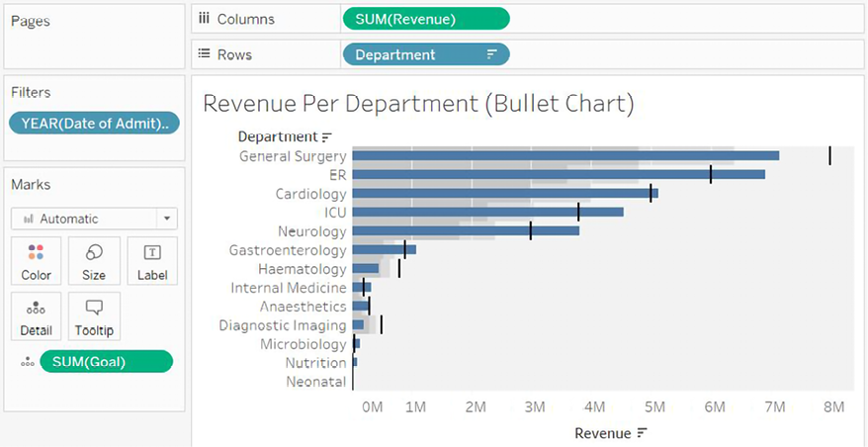The width and height of the screenshot is (868, 447).
Task: Click the Department pill sort indicator
Action: [492, 55]
